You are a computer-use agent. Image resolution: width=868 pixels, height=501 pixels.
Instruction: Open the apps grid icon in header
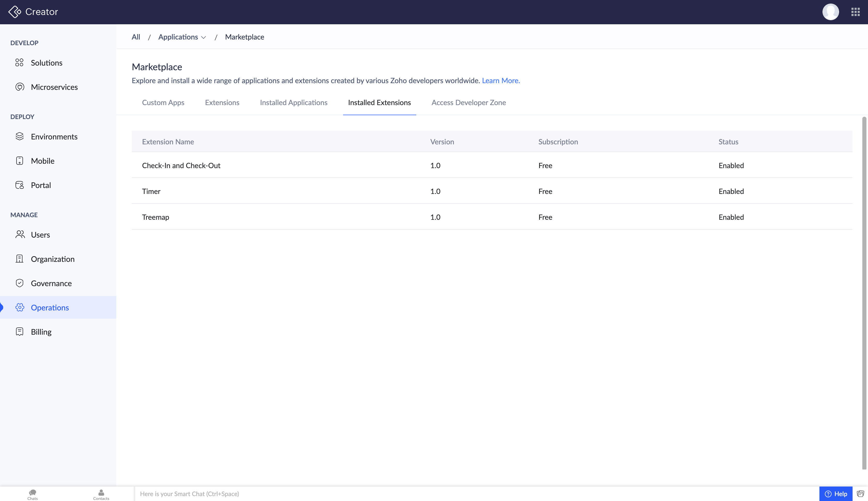(x=855, y=12)
